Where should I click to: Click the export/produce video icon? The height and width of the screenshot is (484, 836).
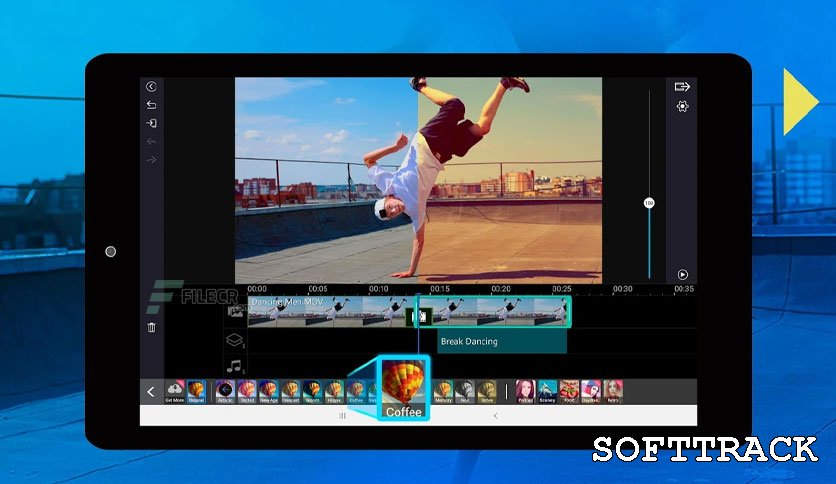tap(682, 87)
